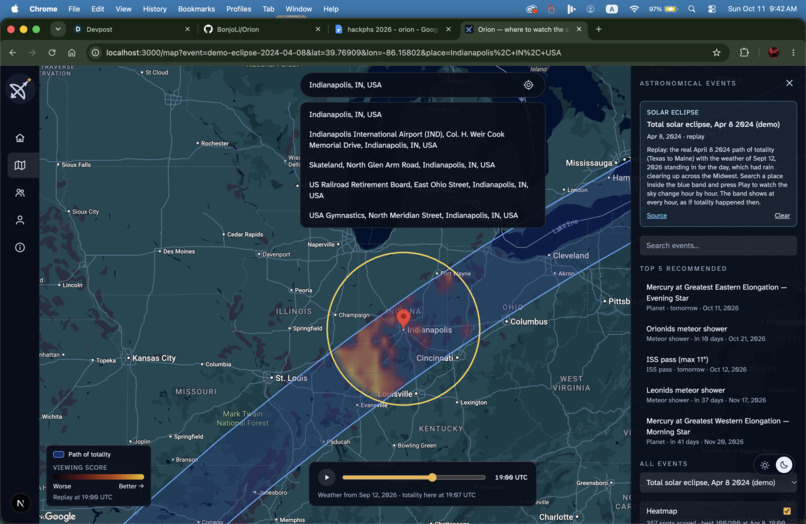The image size is (806, 524).
Task: Bookmark this page with star icon
Action: 717,52
